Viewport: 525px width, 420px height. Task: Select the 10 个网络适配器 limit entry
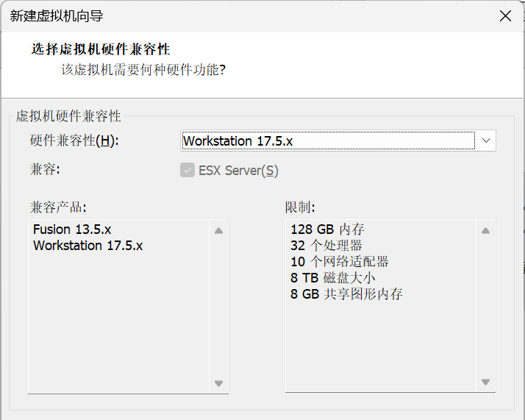[x=339, y=262]
